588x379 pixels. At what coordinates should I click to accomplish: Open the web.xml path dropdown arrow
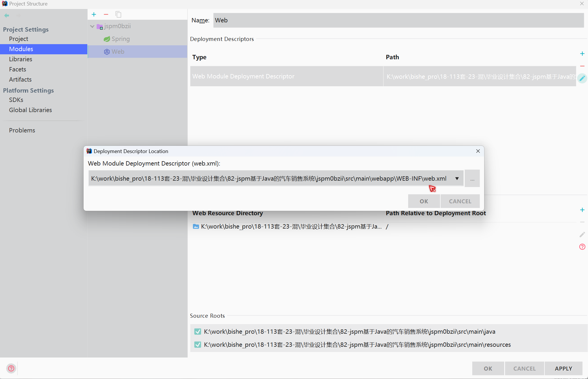coord(457,179)
